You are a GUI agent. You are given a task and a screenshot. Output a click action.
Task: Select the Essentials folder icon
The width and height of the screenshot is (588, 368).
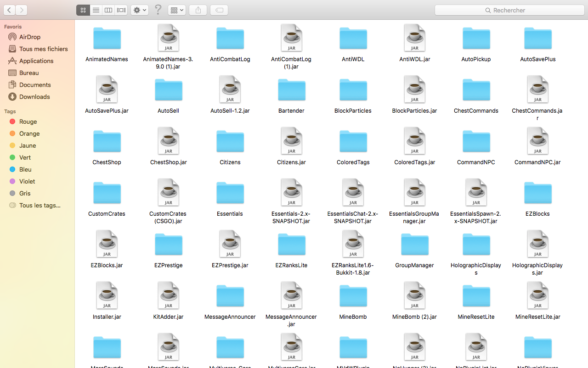230,193
